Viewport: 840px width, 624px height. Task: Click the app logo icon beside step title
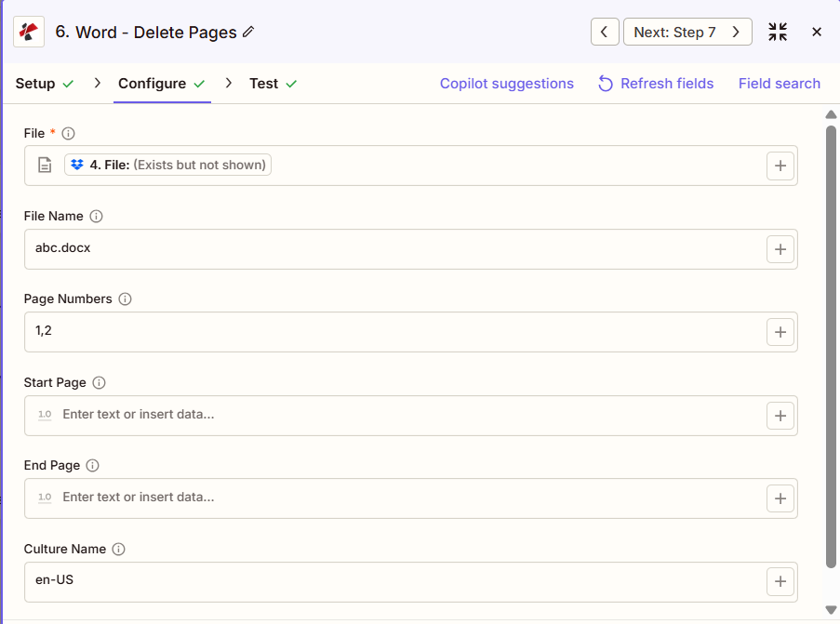coord(29,33)
